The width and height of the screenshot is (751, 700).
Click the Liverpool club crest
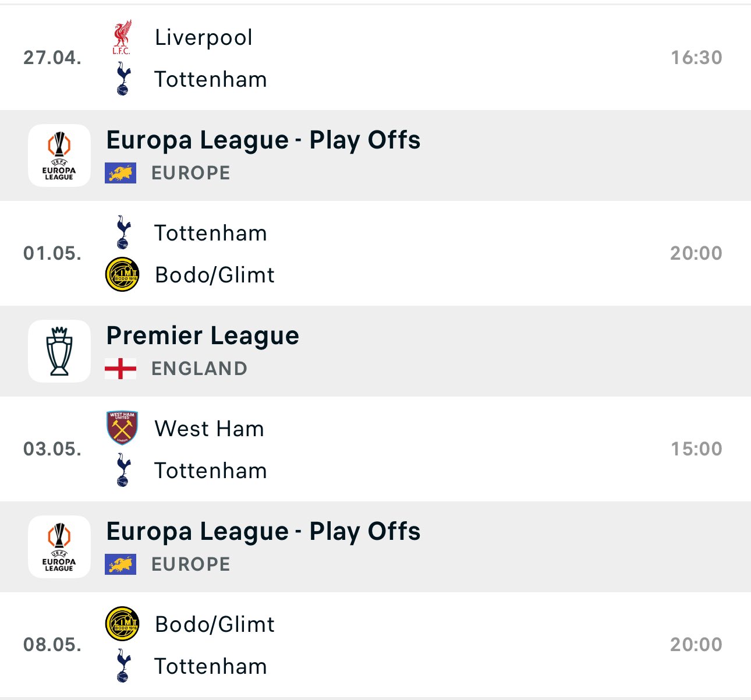[122, 37]
